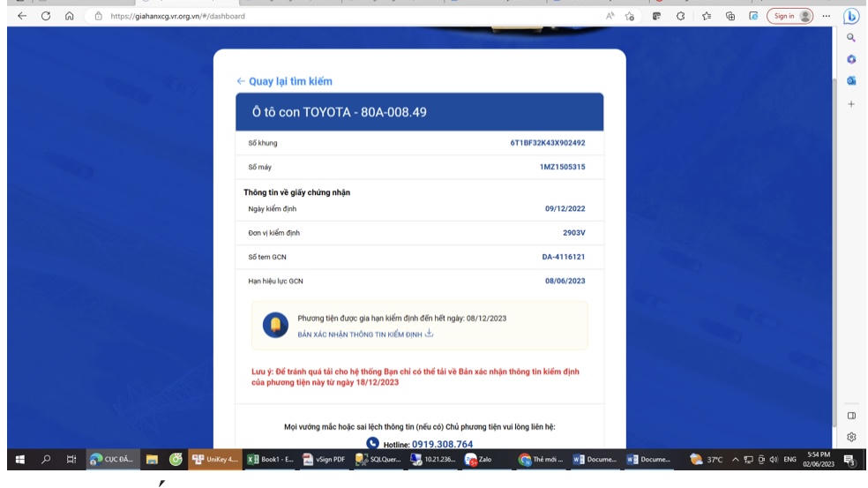Go to the browser home page icon
Image resolution: width=868 pixels, height=488 pixels.
pyautogui.click(x=69, y=16)
